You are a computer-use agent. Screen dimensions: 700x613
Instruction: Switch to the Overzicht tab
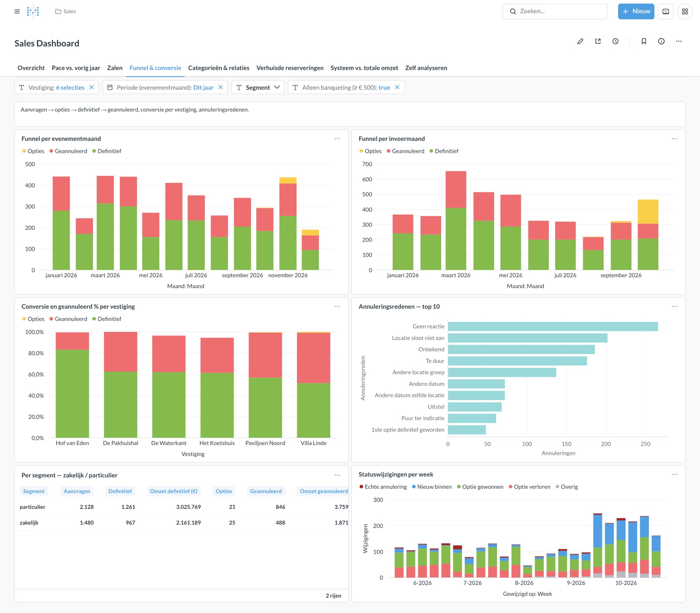[31, 68]
